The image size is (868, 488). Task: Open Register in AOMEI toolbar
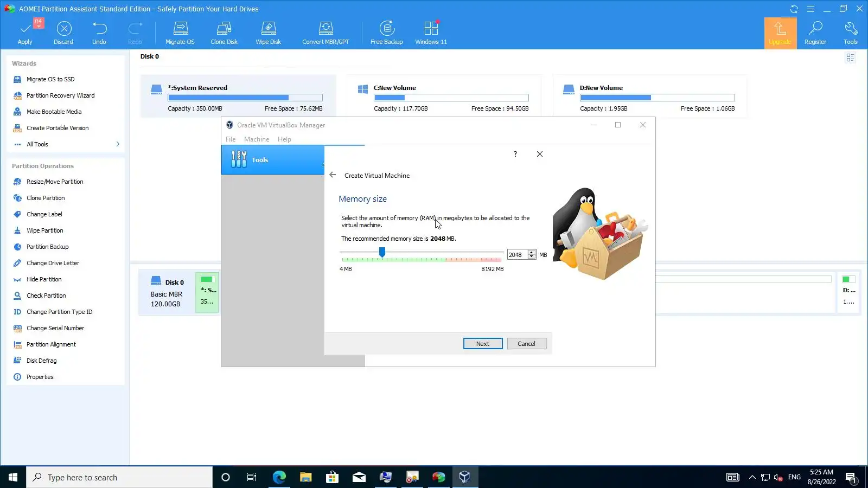(x=815, y=33)
